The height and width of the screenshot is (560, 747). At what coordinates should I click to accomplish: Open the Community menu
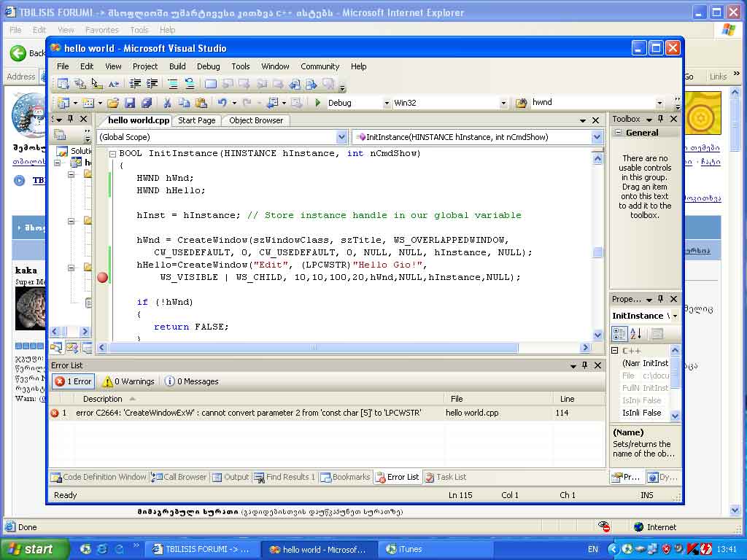(320, 66)
